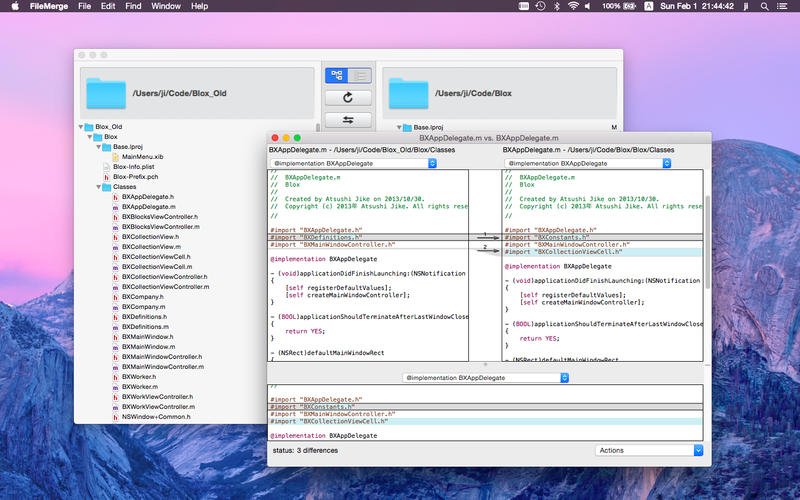Collapse the Blox_Old tree root
This screenshot has width=800, height=500.
click(81, 127)
